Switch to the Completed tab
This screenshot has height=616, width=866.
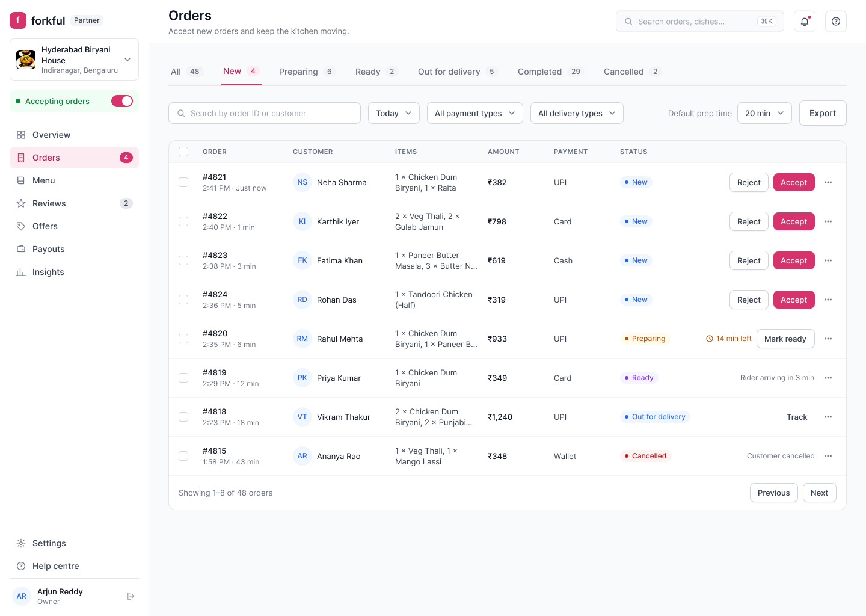tap(550, 72)
